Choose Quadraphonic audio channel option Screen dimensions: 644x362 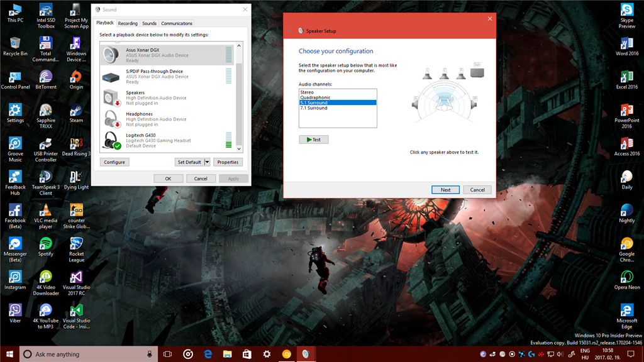coord(337,97)
